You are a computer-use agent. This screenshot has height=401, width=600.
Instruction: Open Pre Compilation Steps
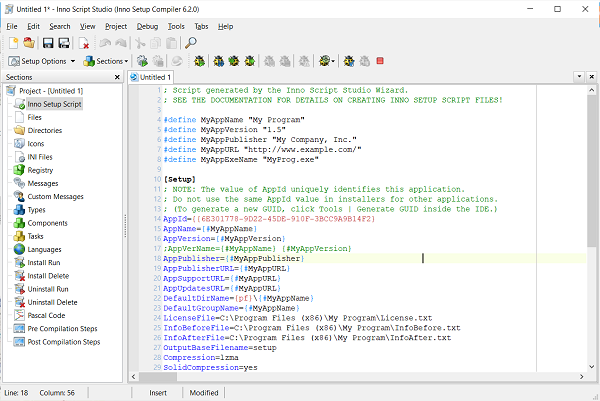coord(62,329)
